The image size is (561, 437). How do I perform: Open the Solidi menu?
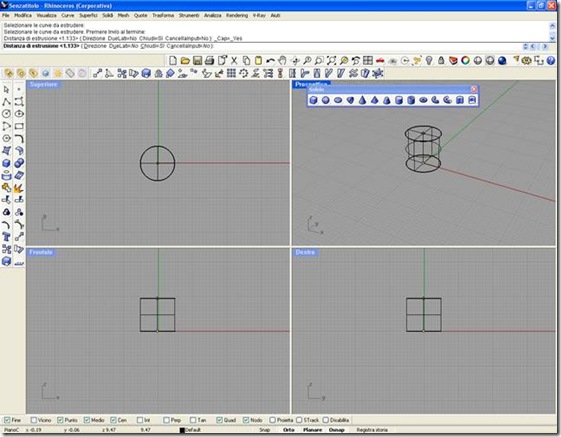[108, 15]
